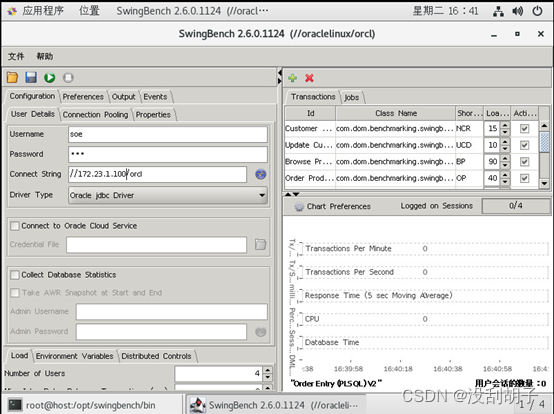The image size is (554, 414).
Task: Open Environment Variables tab
Action: pyautogui.click(x=75, y=356)
